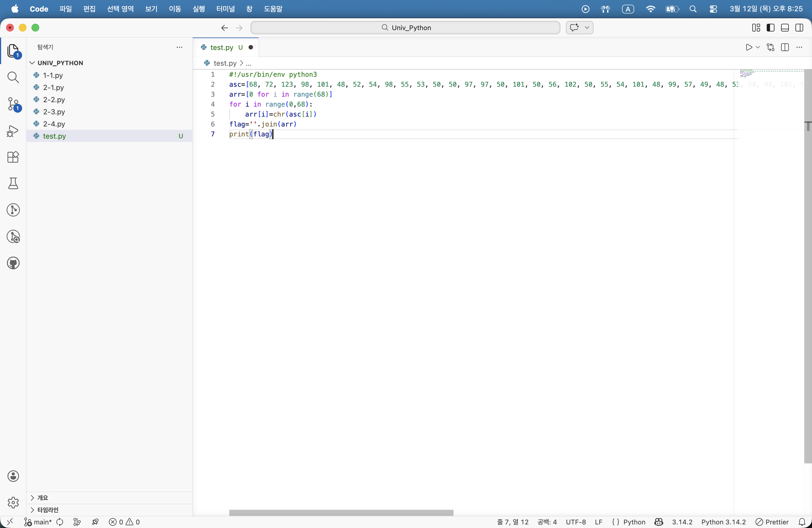Viewport: 812px width, 528px height.
Task: Click Python 3.14.2 interpreter in status bar
Action: tap(723, 522)
